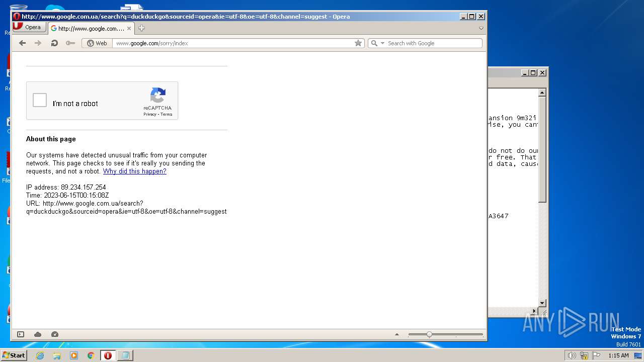Viewport: 644px width, 362px height.
Task: Check the I'm not a robot box
Action: 40,100
